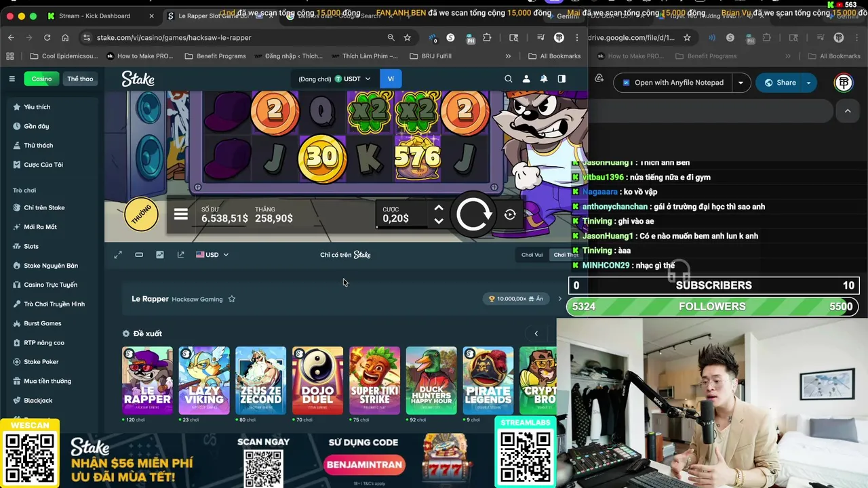Screen dimensions: 868x488
Task: Select Chơi Vui fun play mode
Action: click(532, 255)
